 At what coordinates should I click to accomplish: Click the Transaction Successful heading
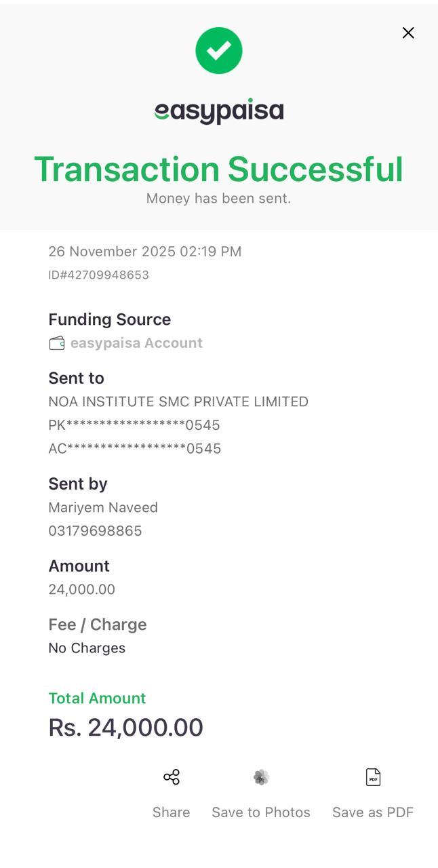[219, 169]
